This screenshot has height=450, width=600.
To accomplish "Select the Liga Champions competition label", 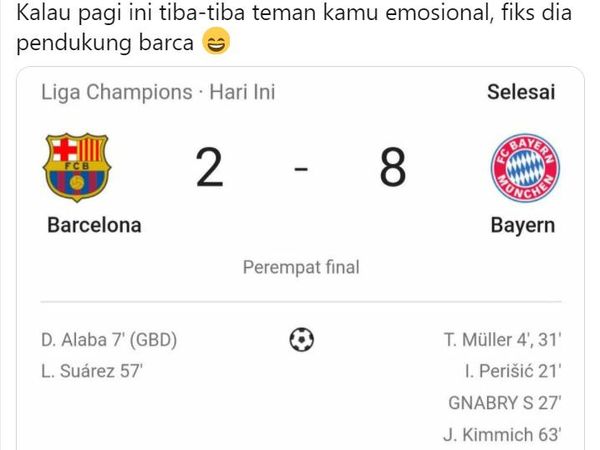I will tap(116, 93).
